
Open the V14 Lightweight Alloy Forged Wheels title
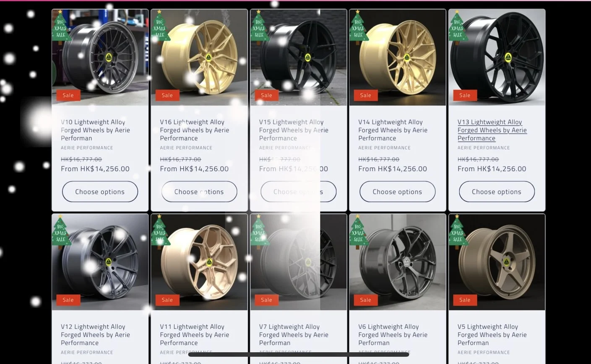click(393, 130)
